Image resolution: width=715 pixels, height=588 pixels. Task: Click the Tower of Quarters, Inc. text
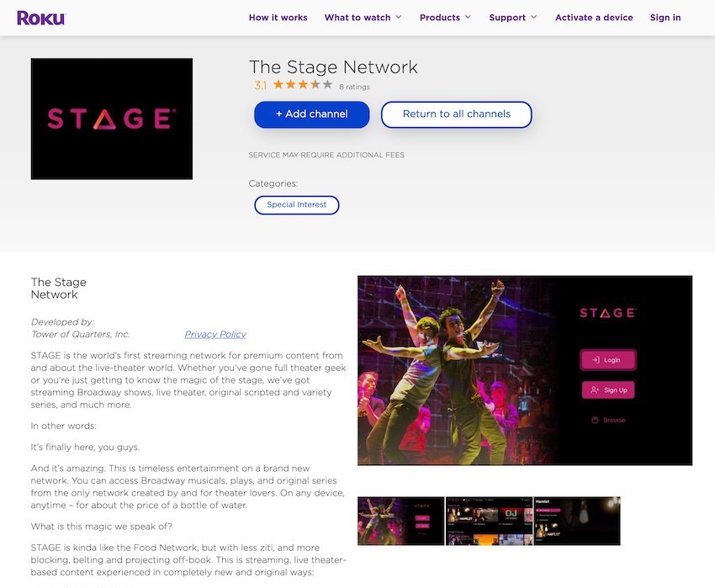80,334
